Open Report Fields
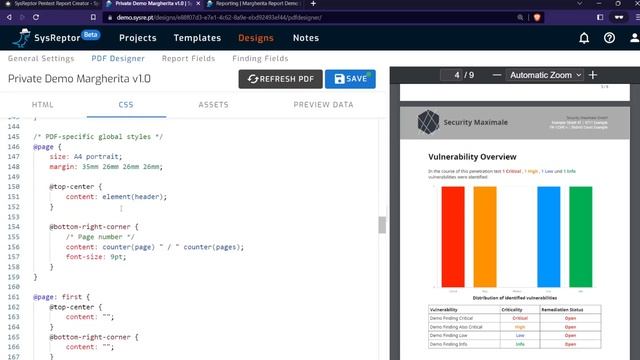Screen dimensions: 640x360 (x=188, y=58)
